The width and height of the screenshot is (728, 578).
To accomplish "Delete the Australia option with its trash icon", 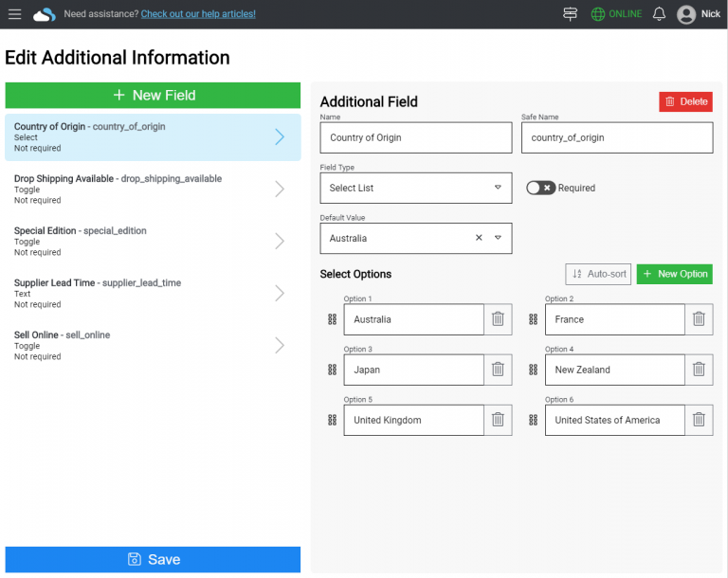I will click(498, 319).
